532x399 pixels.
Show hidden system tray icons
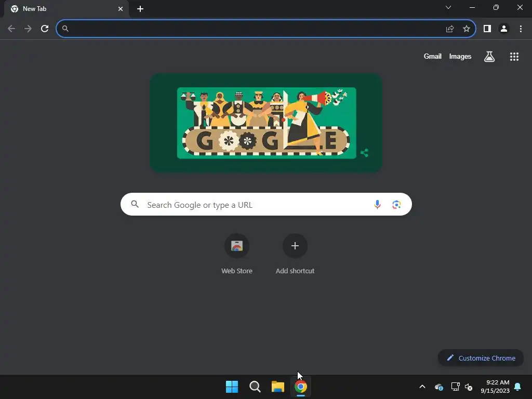coord(422,387)
